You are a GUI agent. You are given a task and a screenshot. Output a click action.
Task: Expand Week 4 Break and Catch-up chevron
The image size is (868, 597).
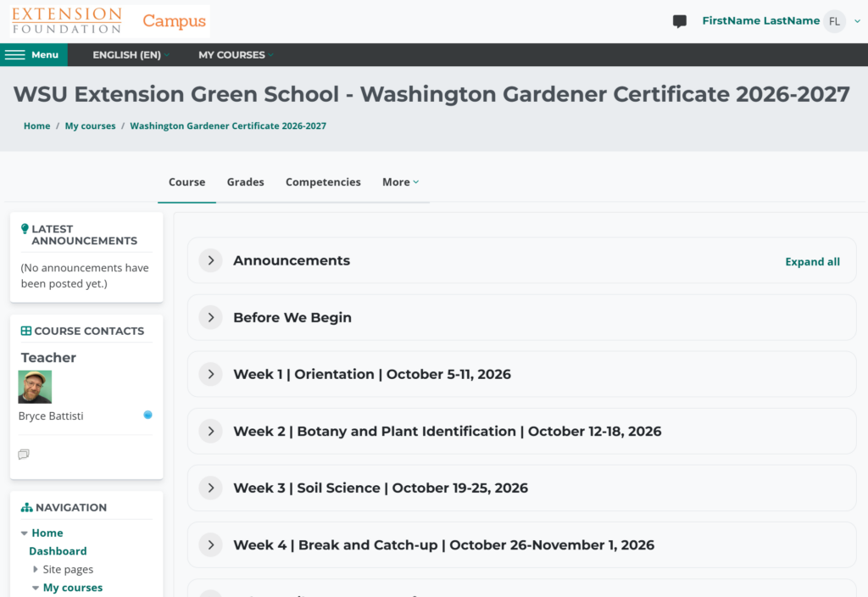coord(211,545)
